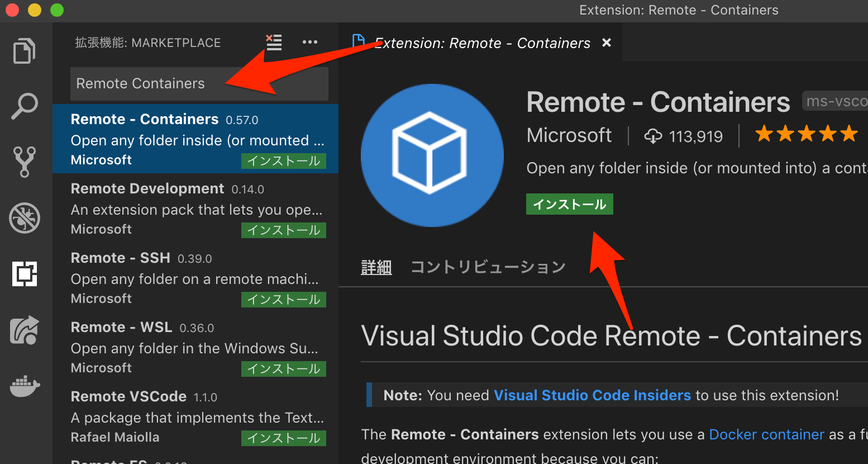This screenshot has width=868, height=464.
Task: Open the Extensions view icon
Action: 25,274
